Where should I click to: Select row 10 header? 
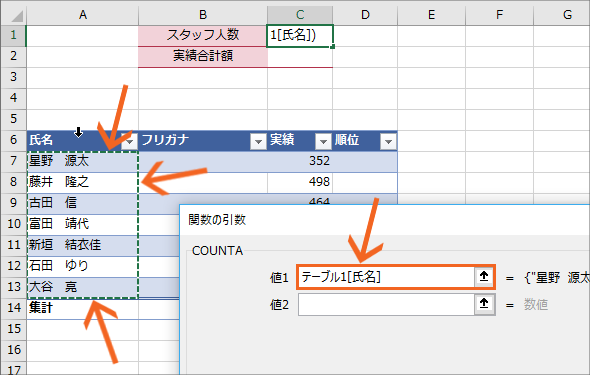click(14, 224)
